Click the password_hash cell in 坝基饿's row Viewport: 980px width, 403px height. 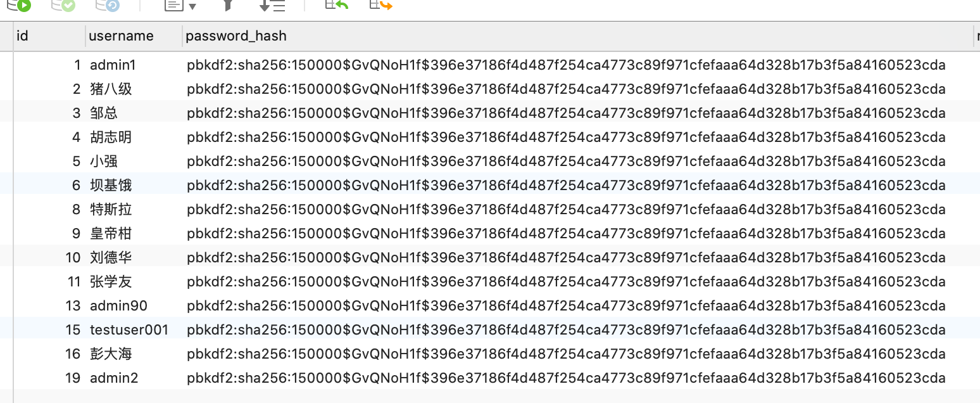click(x=578, y=185)
